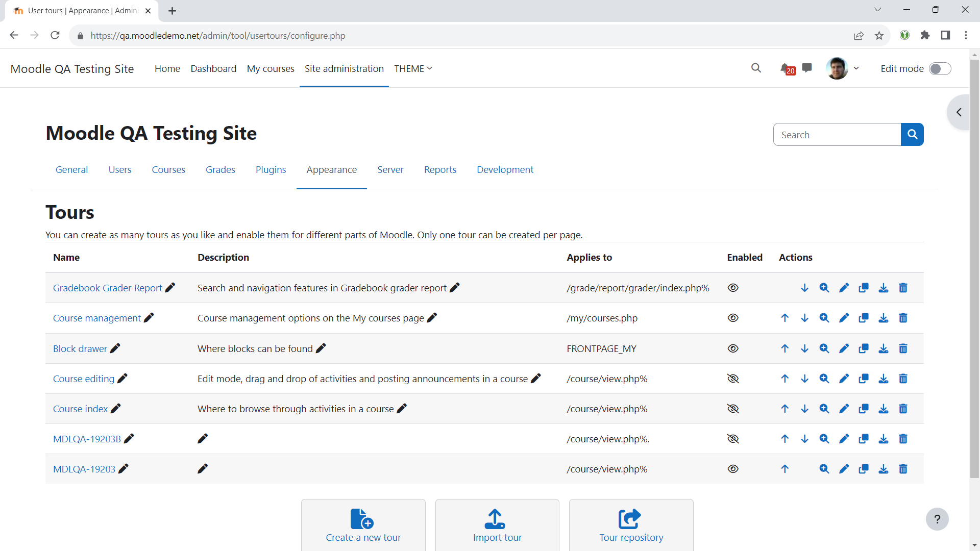Move MDLQA-19203 tour up

click(x=785, y=469)
